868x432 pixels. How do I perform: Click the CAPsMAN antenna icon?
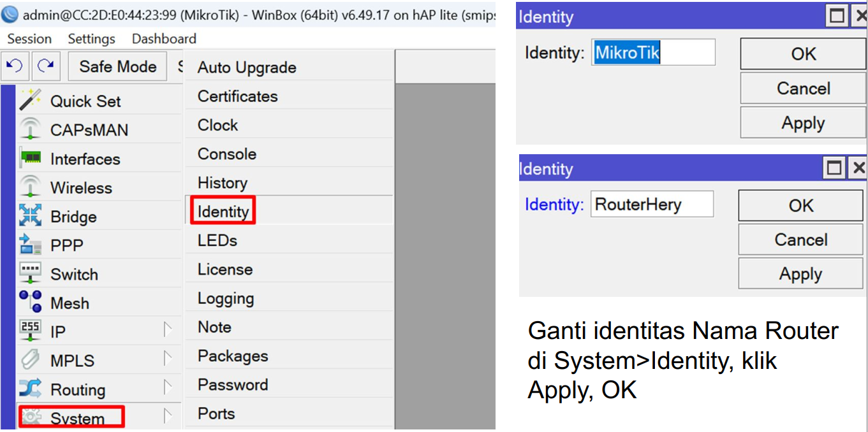30,129
